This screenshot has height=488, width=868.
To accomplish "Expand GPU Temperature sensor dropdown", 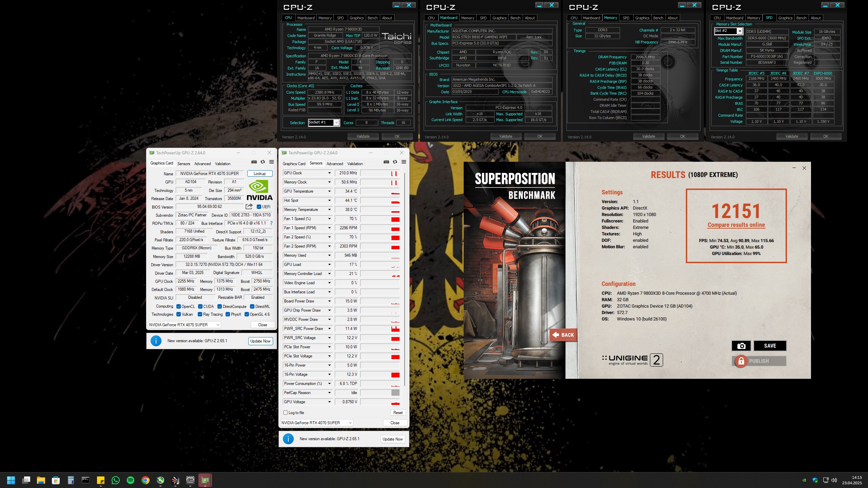I will point(329,191).
